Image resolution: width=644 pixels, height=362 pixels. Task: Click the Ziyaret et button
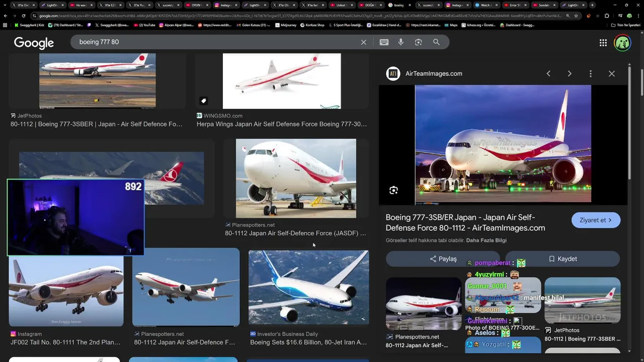pos(596,220)
